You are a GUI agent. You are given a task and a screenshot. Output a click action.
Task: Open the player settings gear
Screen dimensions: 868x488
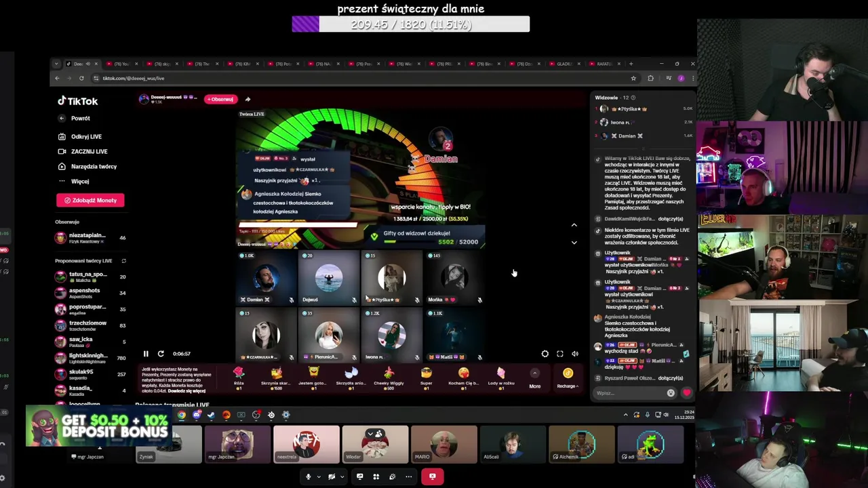(545, 354)
